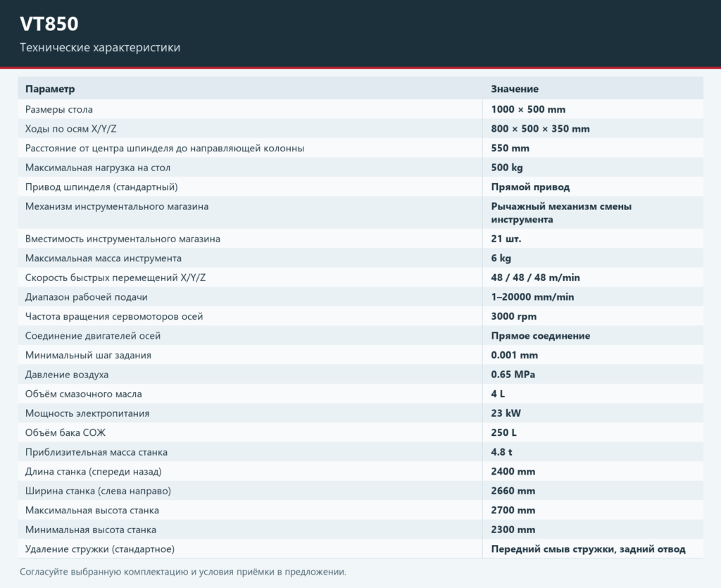Select the 'Размеры стола' row label
Image resolution: width=721 pixels, height=588 pixels.
(59, 109)
